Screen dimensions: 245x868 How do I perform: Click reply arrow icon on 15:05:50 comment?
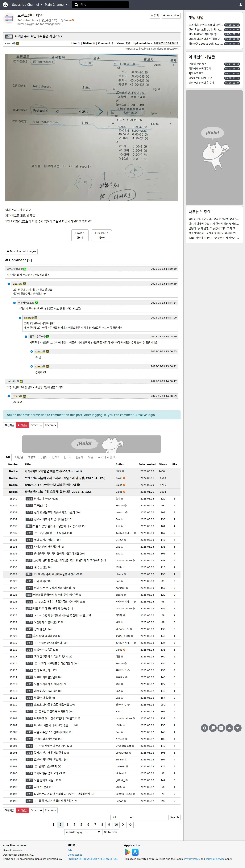[x=26, y=336]
